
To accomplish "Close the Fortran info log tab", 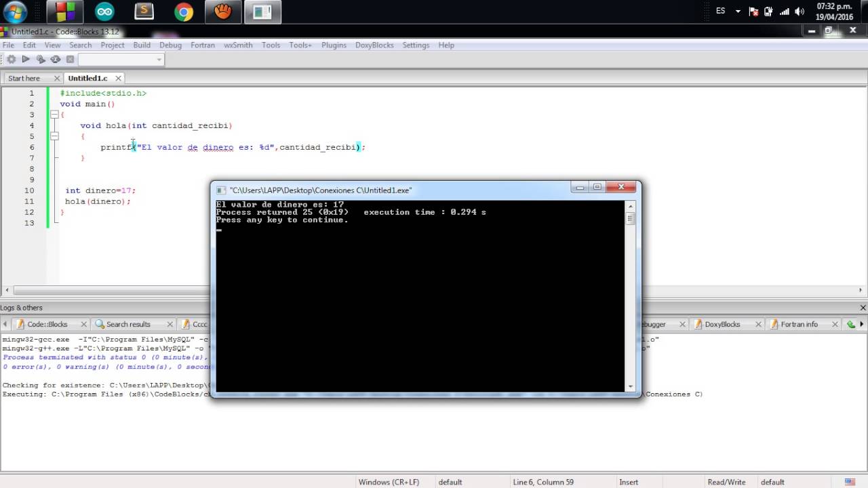I will (x=835, y=325).
